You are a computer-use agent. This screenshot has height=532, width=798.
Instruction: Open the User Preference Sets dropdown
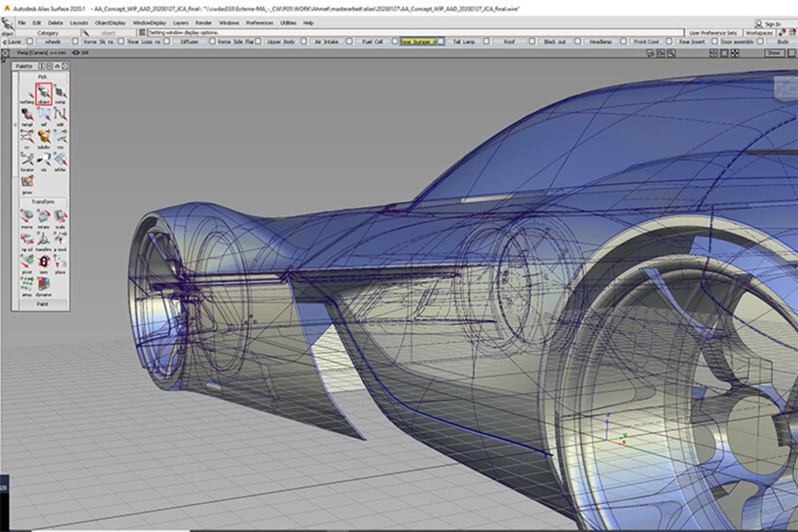pos(714,33)
